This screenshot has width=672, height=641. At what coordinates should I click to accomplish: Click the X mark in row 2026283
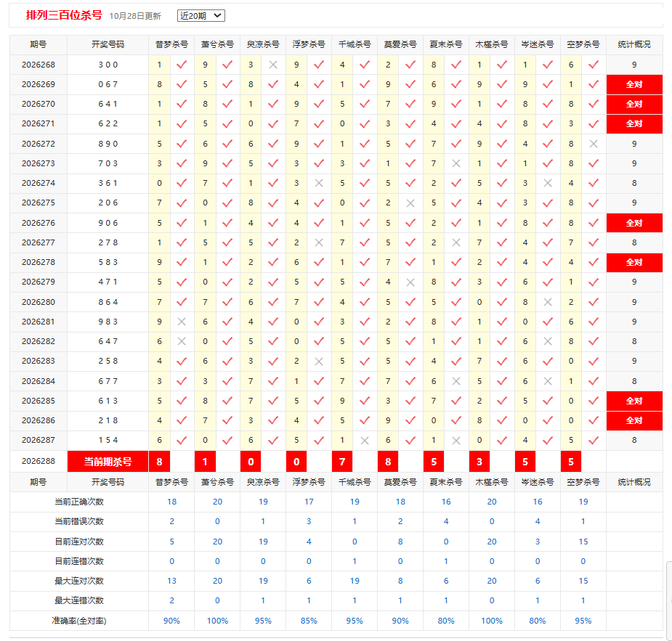coord(319,362)
